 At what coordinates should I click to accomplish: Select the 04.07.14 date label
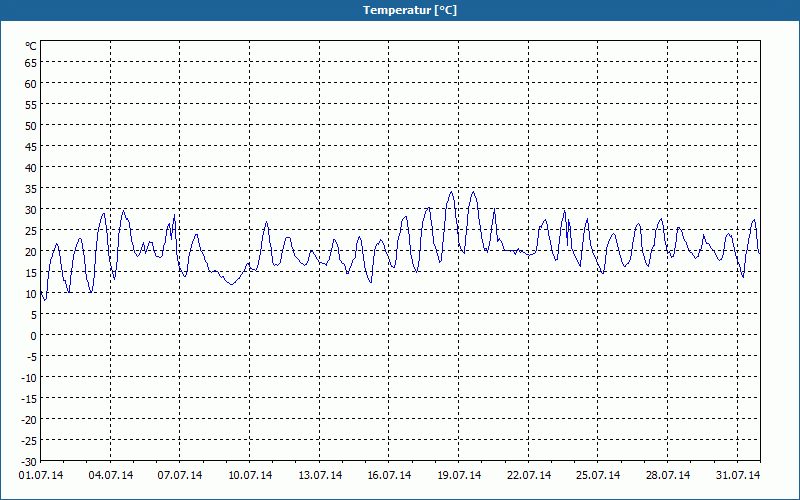click(111, 476)
